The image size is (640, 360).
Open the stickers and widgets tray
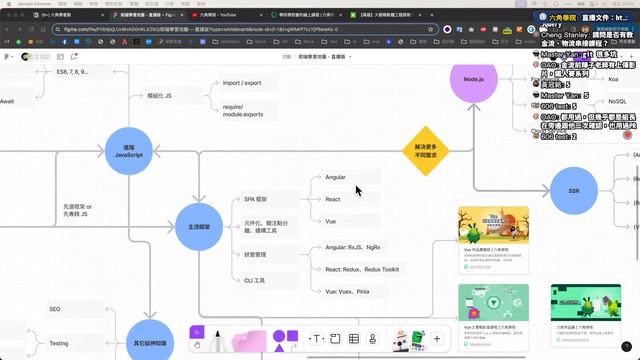pyautogui.click(x=400, y=340)
